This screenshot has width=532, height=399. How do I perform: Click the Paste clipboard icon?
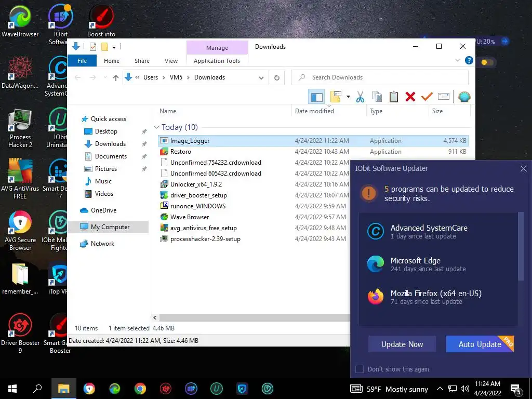pos(394,97)
